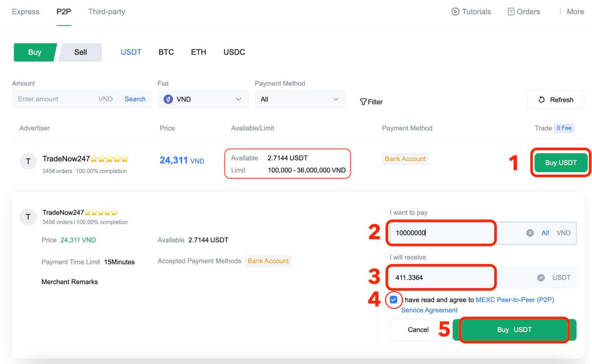Click the Filter funnel icon
The width and height of the screenshot is (592, 364).
pyautogui.click(x=363, y=102)
